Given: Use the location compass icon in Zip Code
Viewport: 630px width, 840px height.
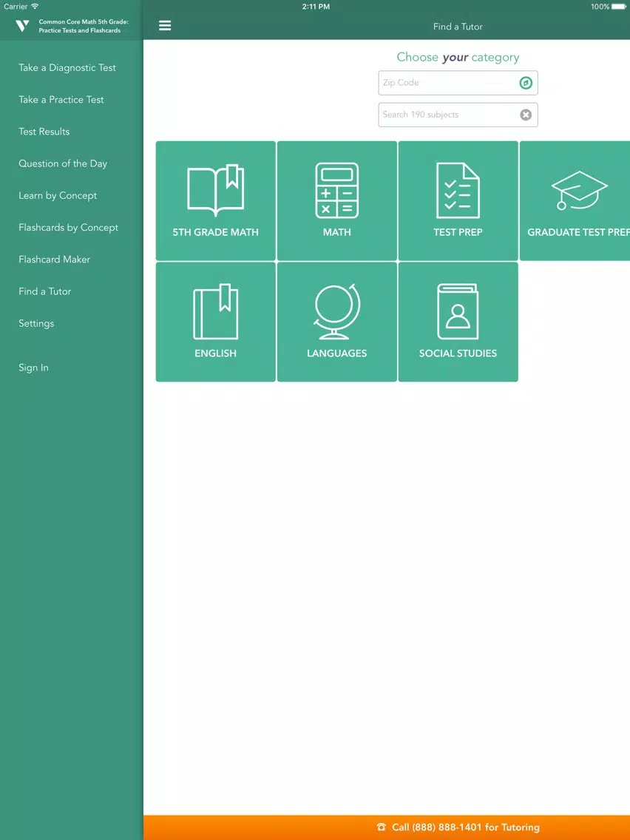Looking at the screenshot, I should click(x=526, y=83).
